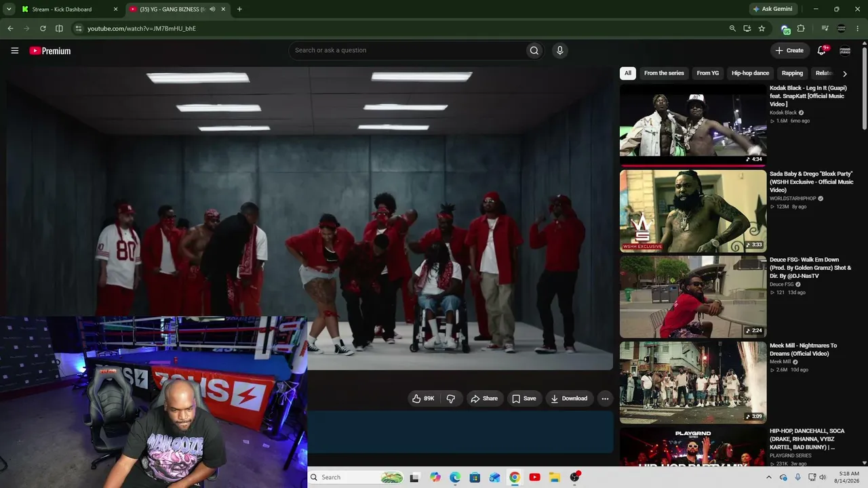Screen dimensions: 868x488
Task: Click the Create button
Action: tap(789, 50)
